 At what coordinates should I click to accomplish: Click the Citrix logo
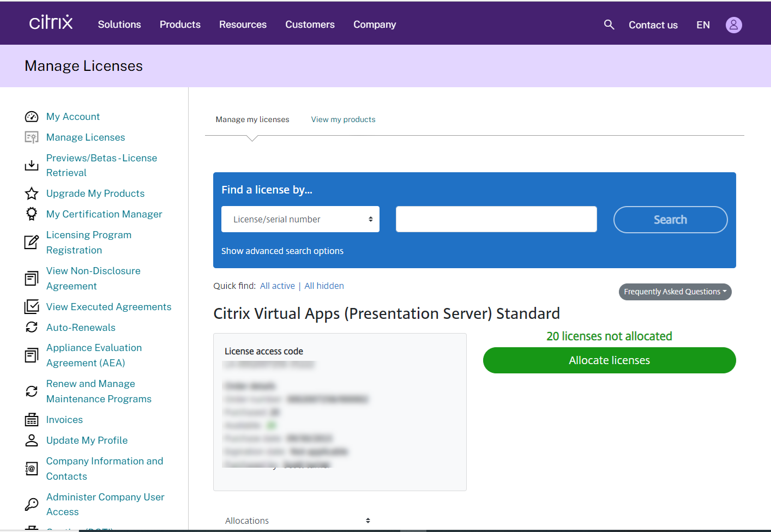(51, 22)
